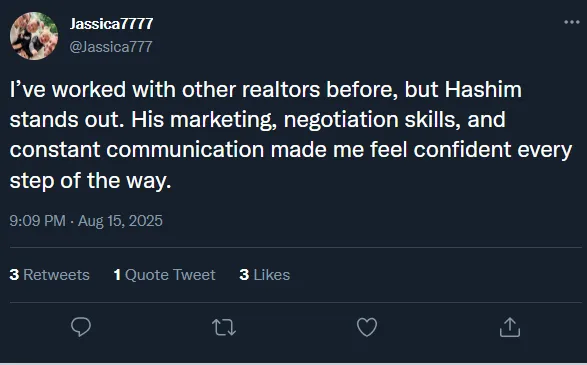Open the @Jassica777 handle link
Viewport: 587px width, 365px height.
click(x=111, y=47)
